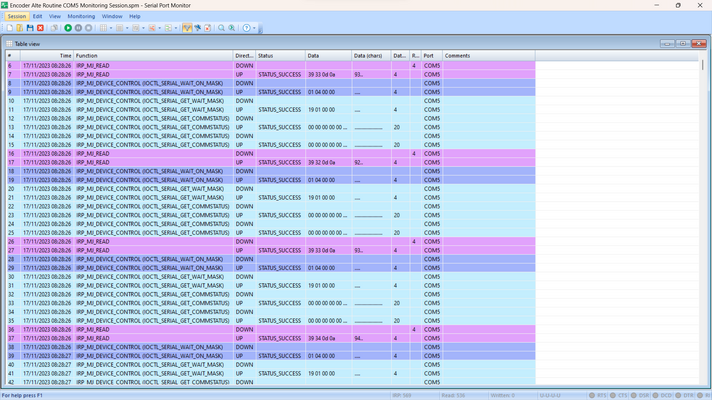Open the dropdown arrow beside the table view icon
Viewport: 712px width, 400px height.
(x=111, y=28)
